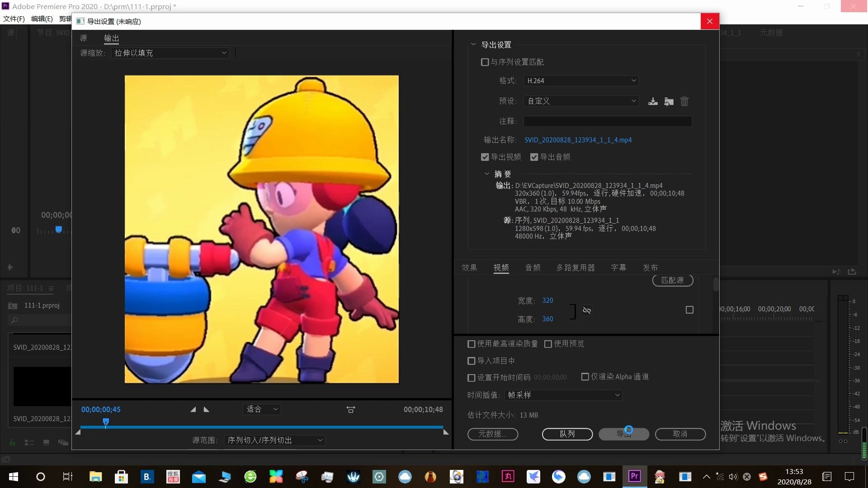Click the volume icon in system tray
The width and height of the screenshot is (868, 488).
[x=733, y=477]
